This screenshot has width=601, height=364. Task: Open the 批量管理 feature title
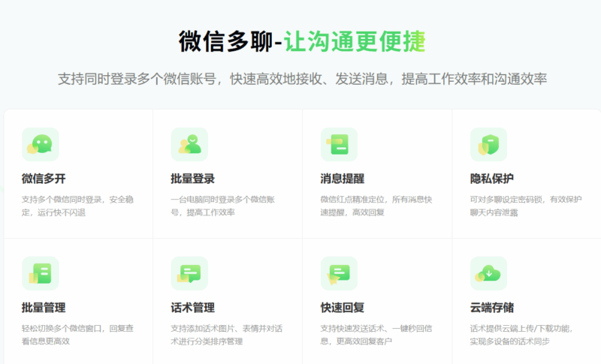coord(44,308)
